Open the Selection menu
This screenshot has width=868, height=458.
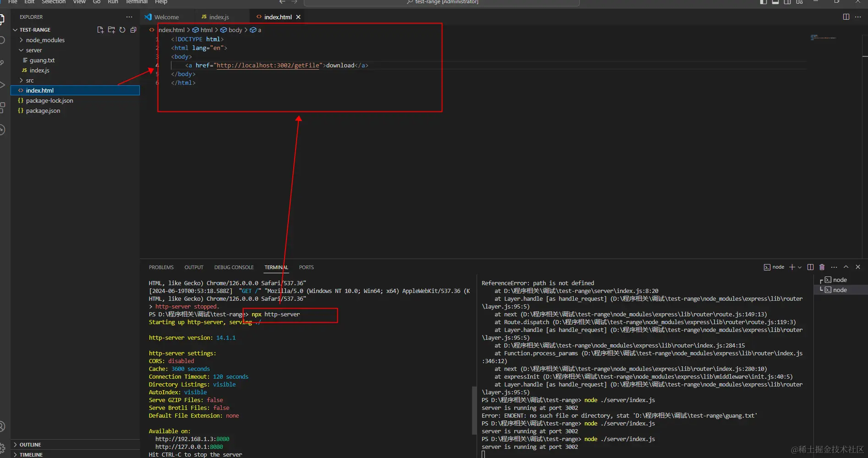click(54, 2)
